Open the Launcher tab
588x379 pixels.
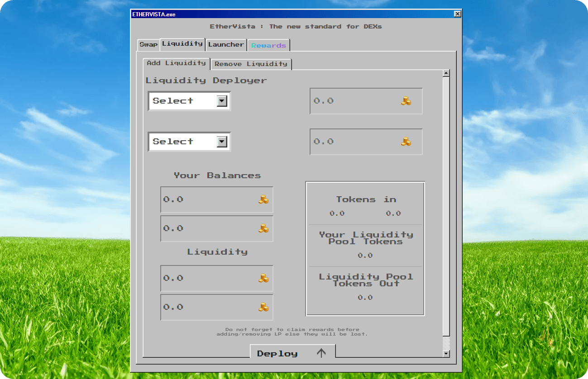[226, 45]
